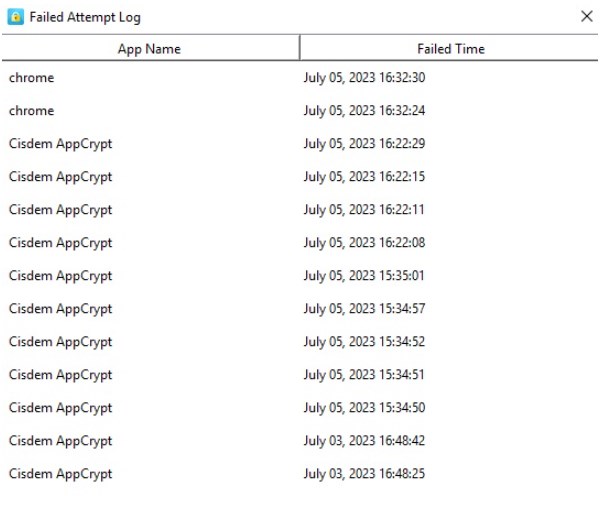Click the Failed Attempt Log window title
600x519 pixels.
click(x=85, y=18)
